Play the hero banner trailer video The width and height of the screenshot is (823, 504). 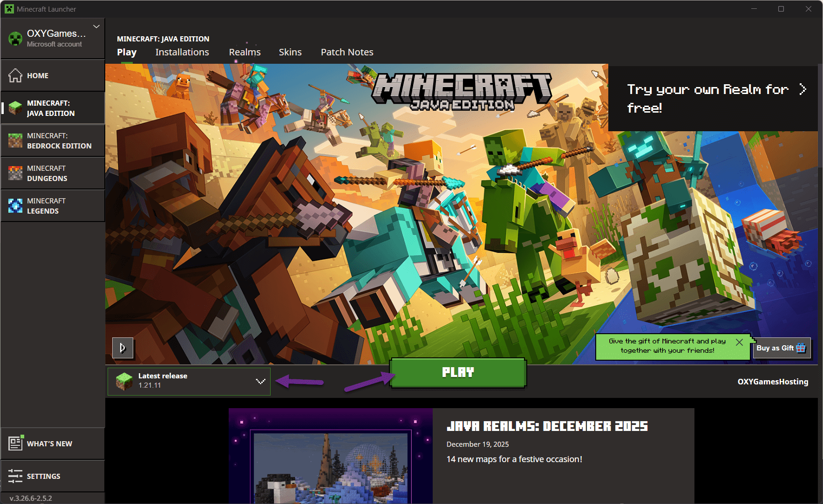[x=122, y=348]
